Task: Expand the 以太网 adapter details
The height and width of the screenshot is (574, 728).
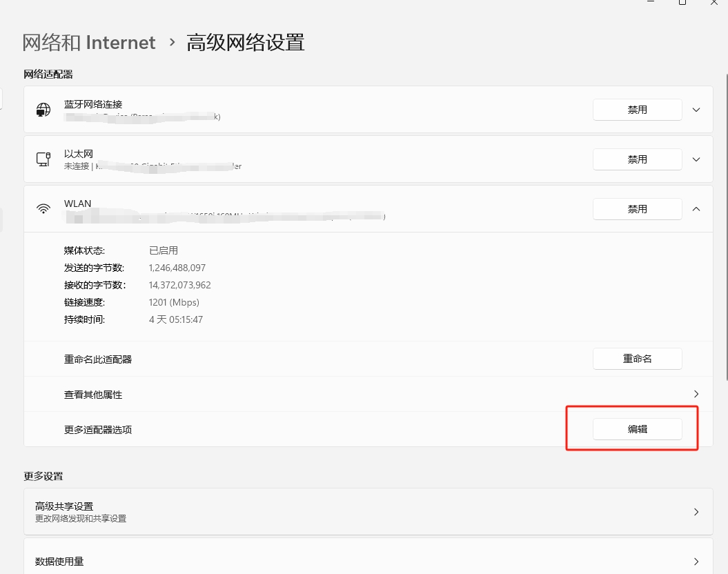Action: click(696, 159)
